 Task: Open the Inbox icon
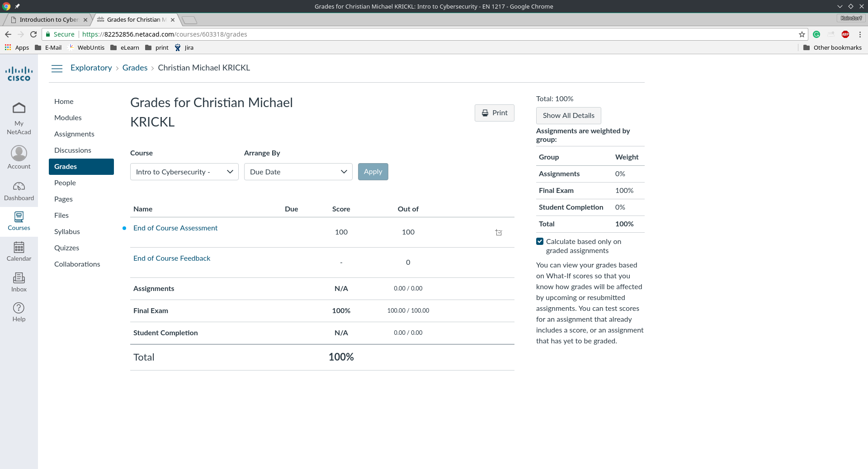(19, 278)
